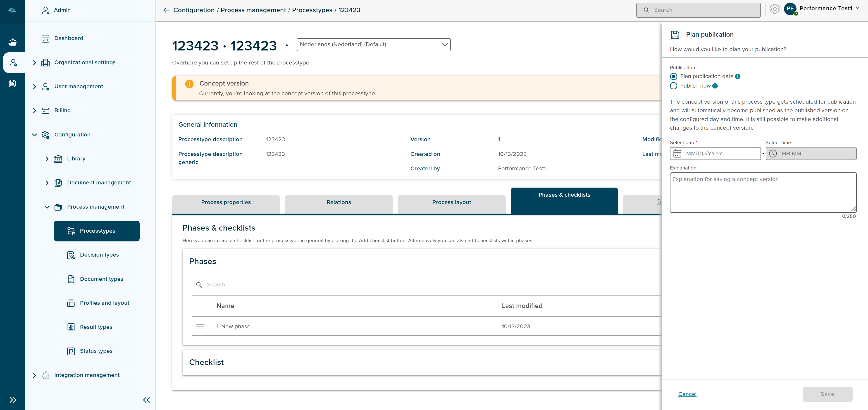Image resolution: width=868 pixels, height=410 pixels.
Task: Expand rail with double right chevrons
Action: [12, 400]
